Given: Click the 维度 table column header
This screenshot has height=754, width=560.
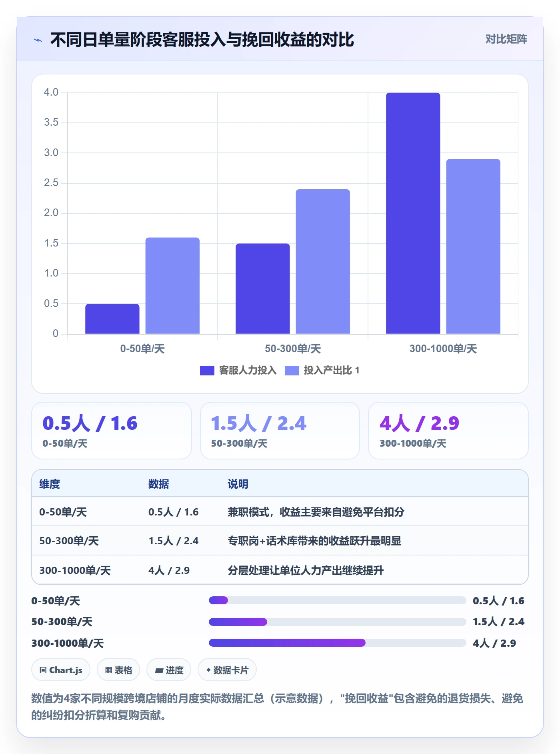Looking at the screenshot, I should 50,484.
